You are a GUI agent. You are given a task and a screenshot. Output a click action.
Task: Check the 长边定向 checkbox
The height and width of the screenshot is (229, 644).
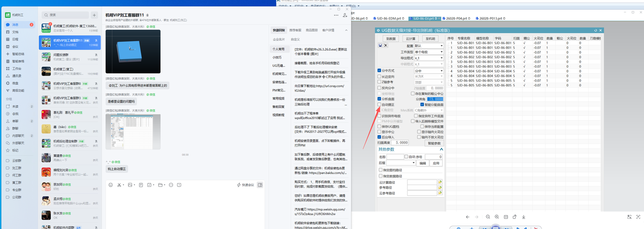pos(379,76)
